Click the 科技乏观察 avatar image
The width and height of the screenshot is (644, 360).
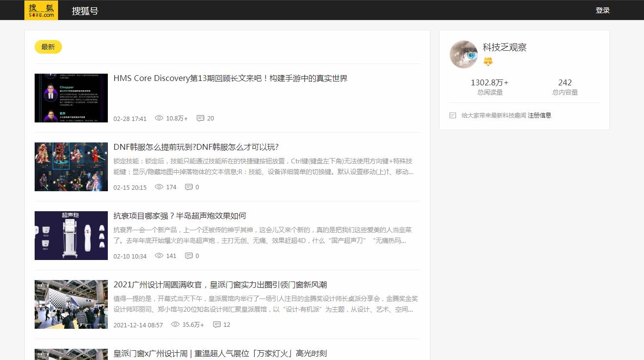(463, 54)
